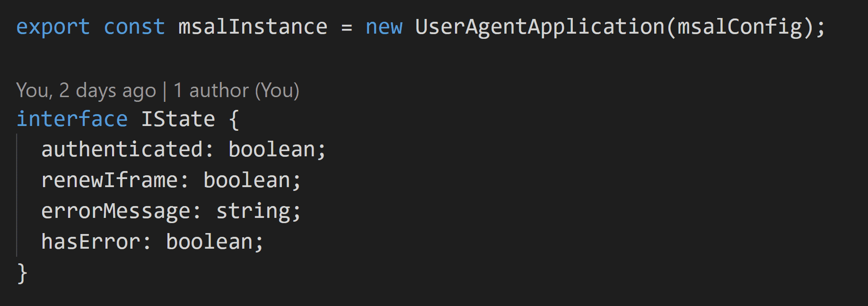Click the 'new' keyword
Viewport: 868px width, 306px height.
pos(384,27)
